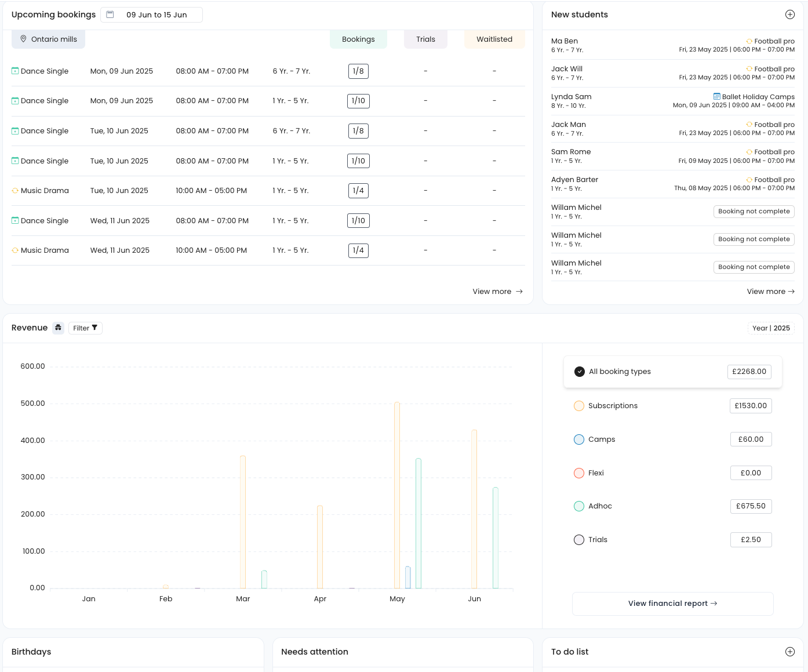Click Football pro recurring icon in Ma Ben row
Screen dimensions: 808x672
click(x=749, y=41)
